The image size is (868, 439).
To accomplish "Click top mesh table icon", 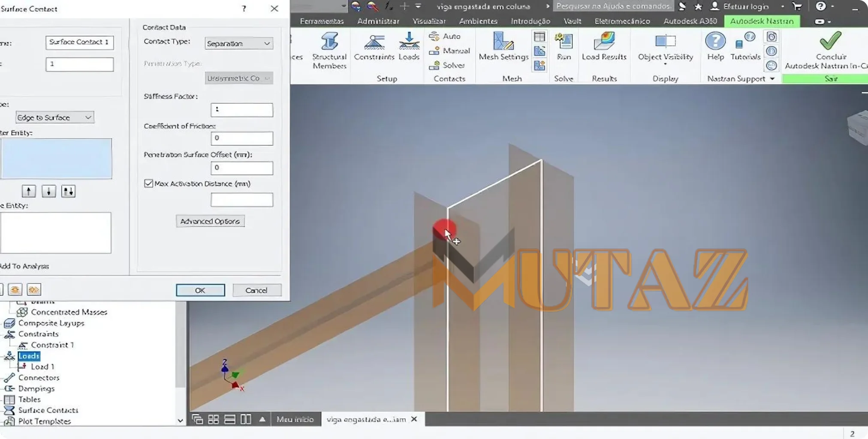I will (539, 37).
